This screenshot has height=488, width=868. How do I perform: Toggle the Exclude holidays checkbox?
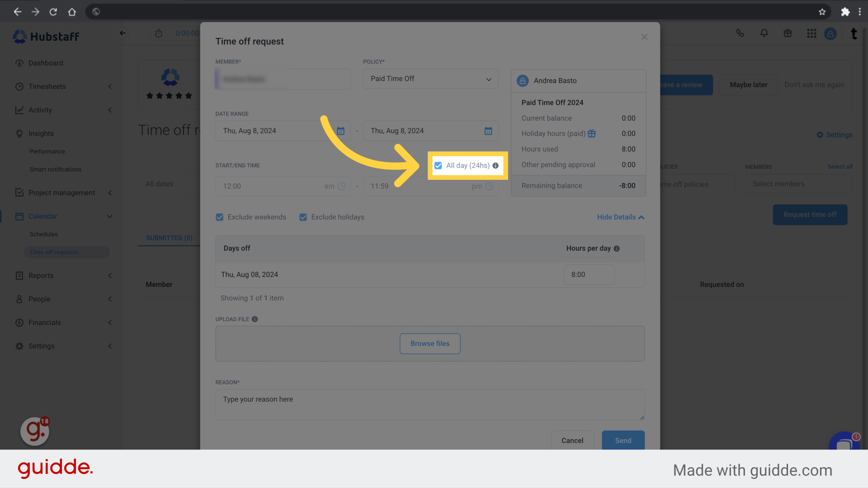coord(303,217)
